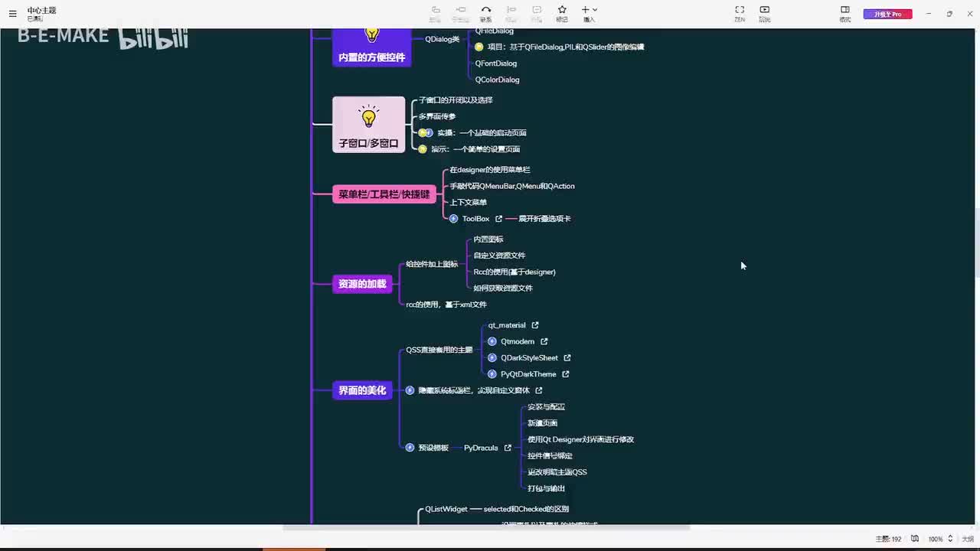980x551 pixels.
Task: Open the format (格式) panel
Action: tap(845, 14)
